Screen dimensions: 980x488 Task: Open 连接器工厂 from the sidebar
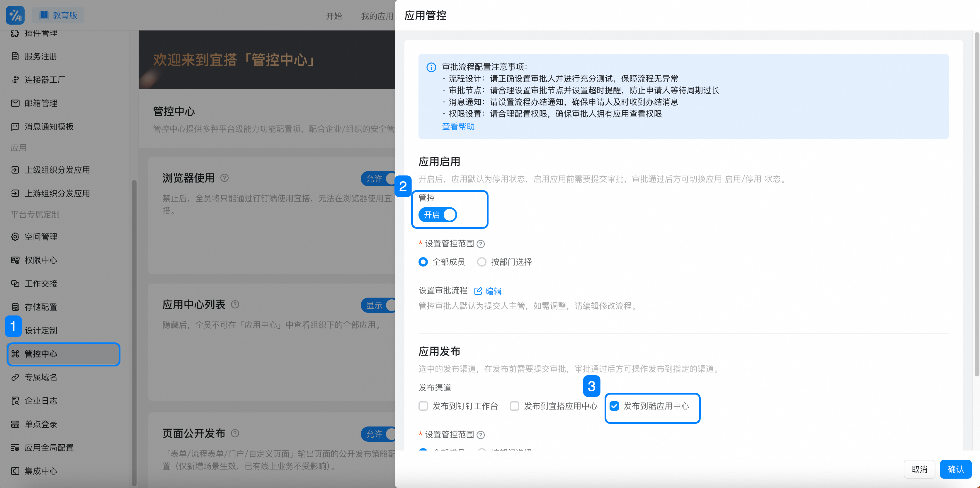[45, 80]
